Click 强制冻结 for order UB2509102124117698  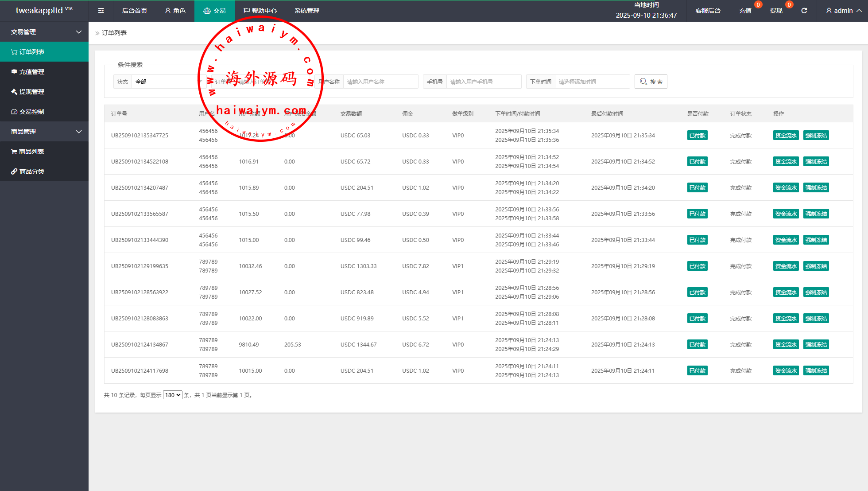pos(816,370)
